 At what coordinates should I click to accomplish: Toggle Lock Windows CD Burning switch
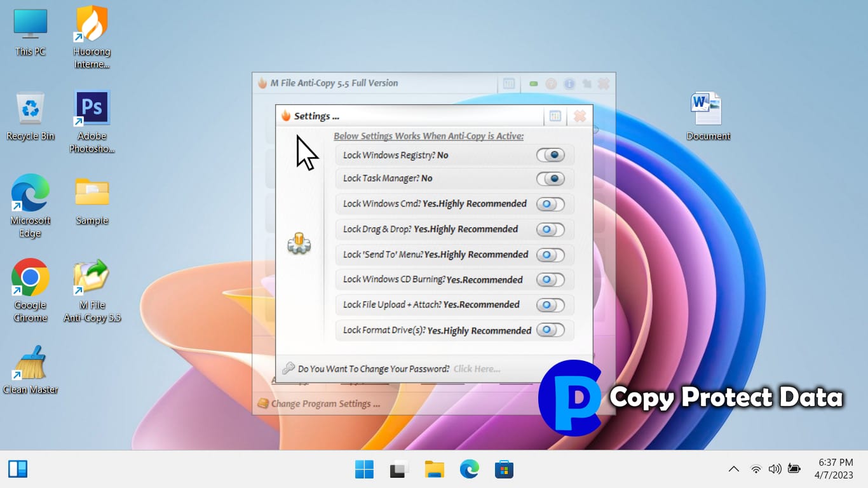pos(550,280)
